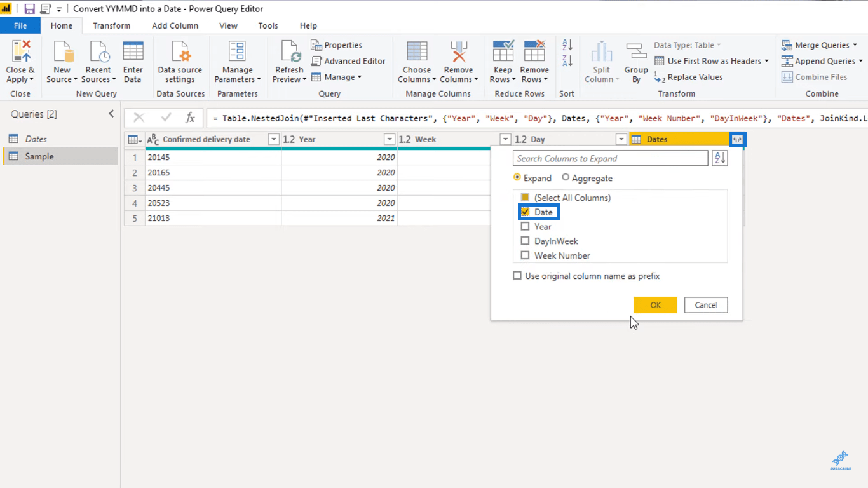Open Use First Row as Headers dropdown
Viewport: 868px width, 488px height.
point(711,61)
